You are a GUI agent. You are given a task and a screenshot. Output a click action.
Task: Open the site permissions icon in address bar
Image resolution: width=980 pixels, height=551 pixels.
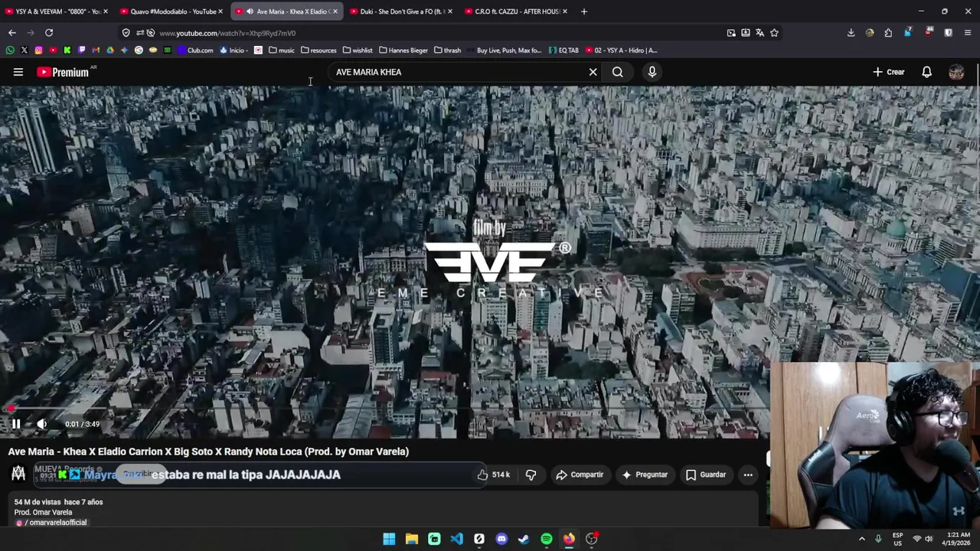click(x=140, y=33)
